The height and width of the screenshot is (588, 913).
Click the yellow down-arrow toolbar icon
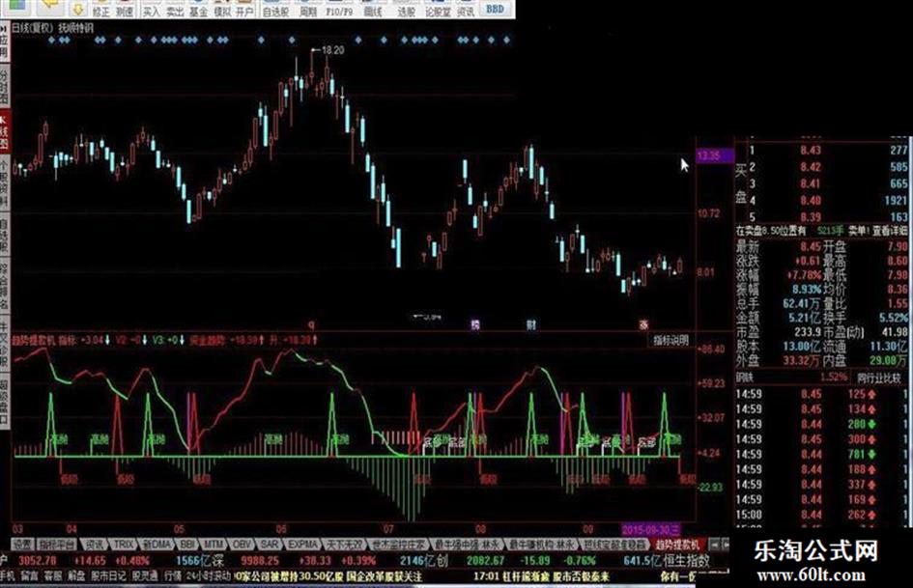pos(78,8)
